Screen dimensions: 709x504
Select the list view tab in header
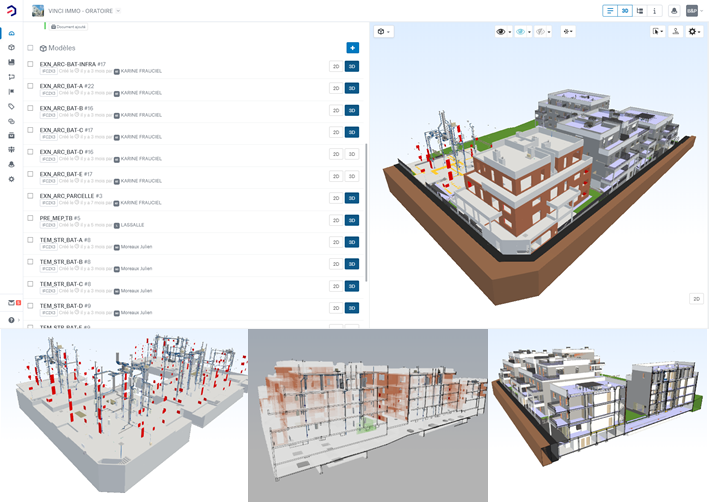[609, 11]
